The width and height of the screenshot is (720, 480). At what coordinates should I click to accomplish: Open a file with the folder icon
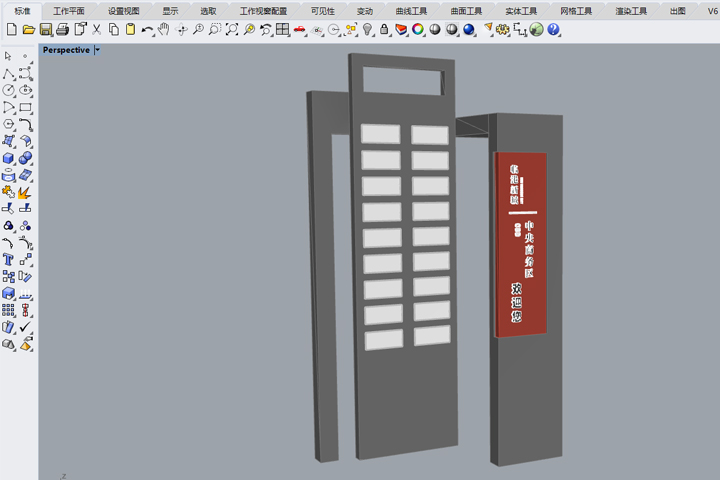click(28, 30)
